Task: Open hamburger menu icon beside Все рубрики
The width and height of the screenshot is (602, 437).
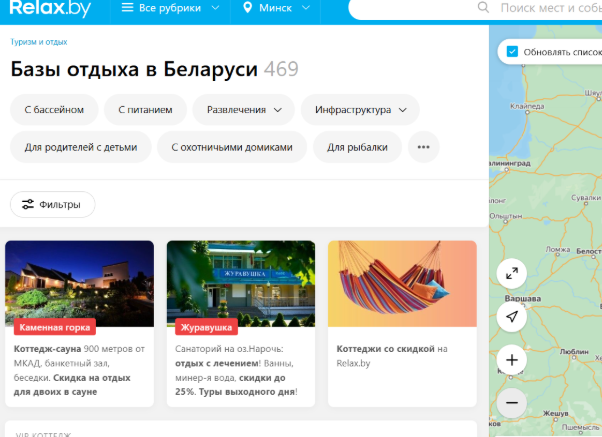Action: click(x=127, y=8)
